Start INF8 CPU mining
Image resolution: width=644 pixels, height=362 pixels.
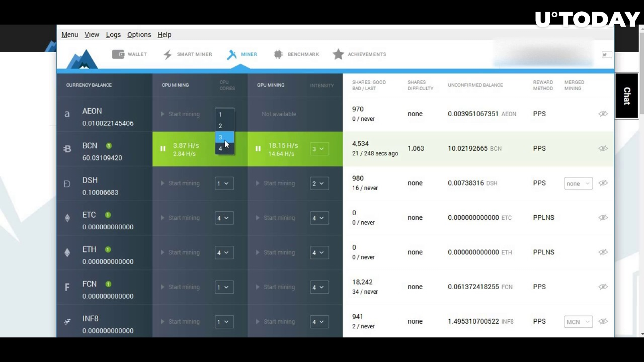click(x=180, y=322)
